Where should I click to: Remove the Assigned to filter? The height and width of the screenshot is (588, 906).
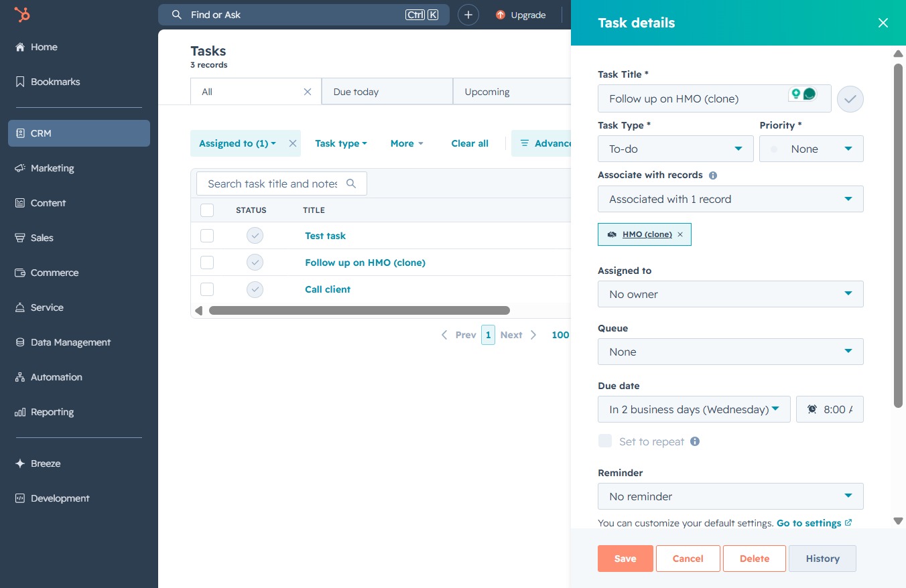tap(293, 143)
